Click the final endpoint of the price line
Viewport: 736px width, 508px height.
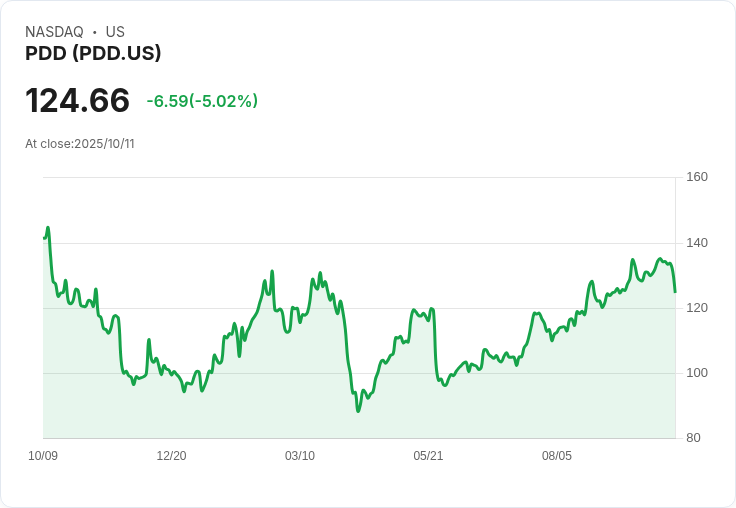[675, 292]
